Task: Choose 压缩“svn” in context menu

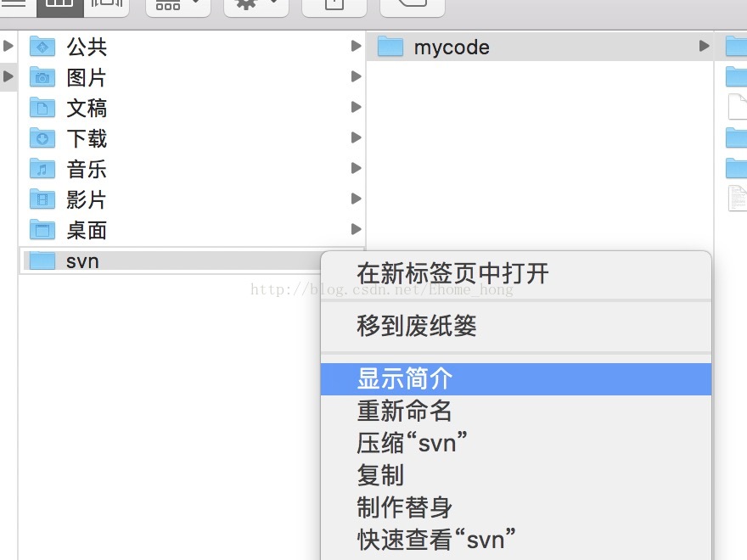Action: (x=516, y=442)
